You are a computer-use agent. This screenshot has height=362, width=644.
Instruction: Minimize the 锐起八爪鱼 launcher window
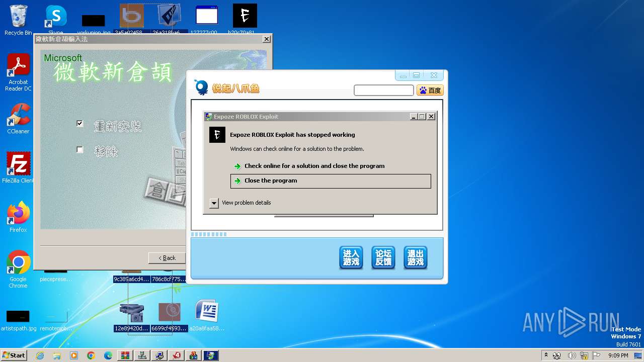click(403, 75)
